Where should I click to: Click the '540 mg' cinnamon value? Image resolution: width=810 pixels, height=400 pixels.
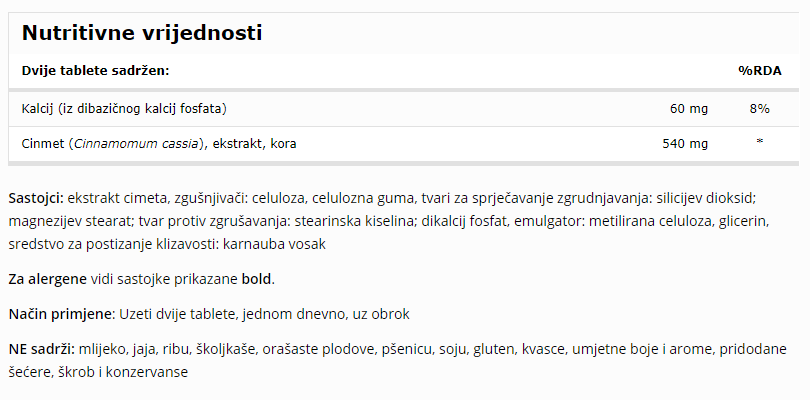click(x=685, y=144)
